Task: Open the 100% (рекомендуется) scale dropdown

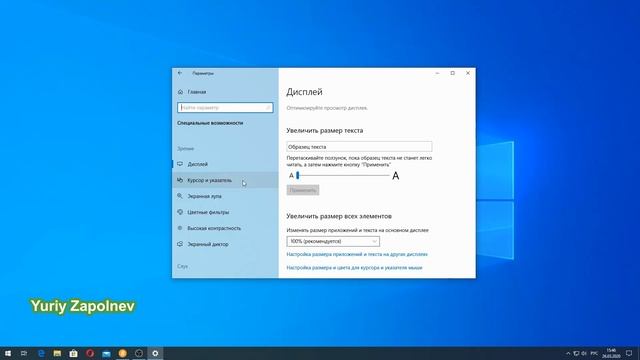Action: click(x=333, y=241)
